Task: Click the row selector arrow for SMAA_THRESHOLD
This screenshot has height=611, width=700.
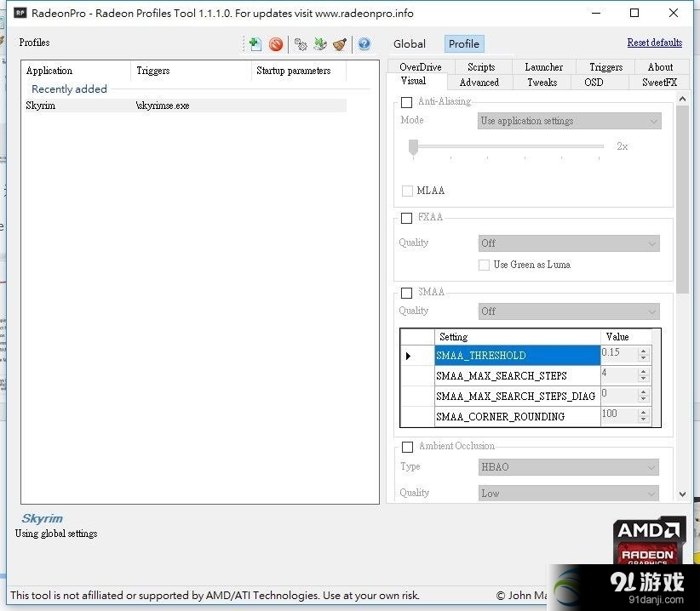Action: 417,356
